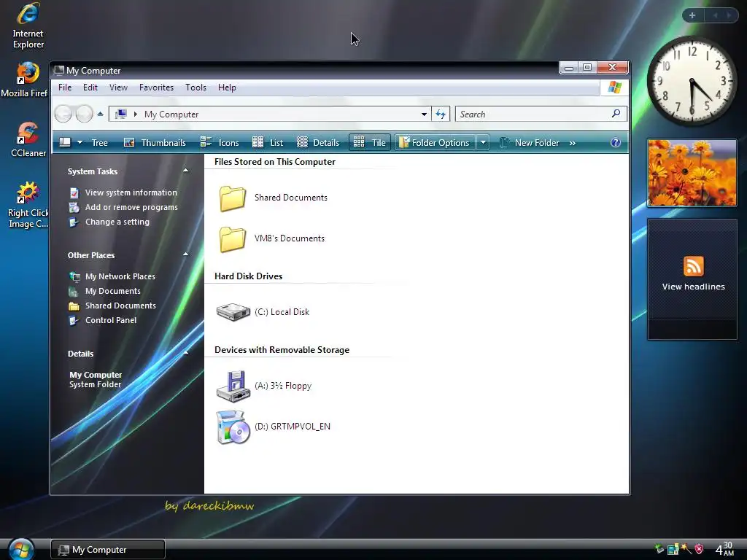Viewport: 747px width, 560px height.
Task: Click the network tray icon
Action: click(673, 550)
